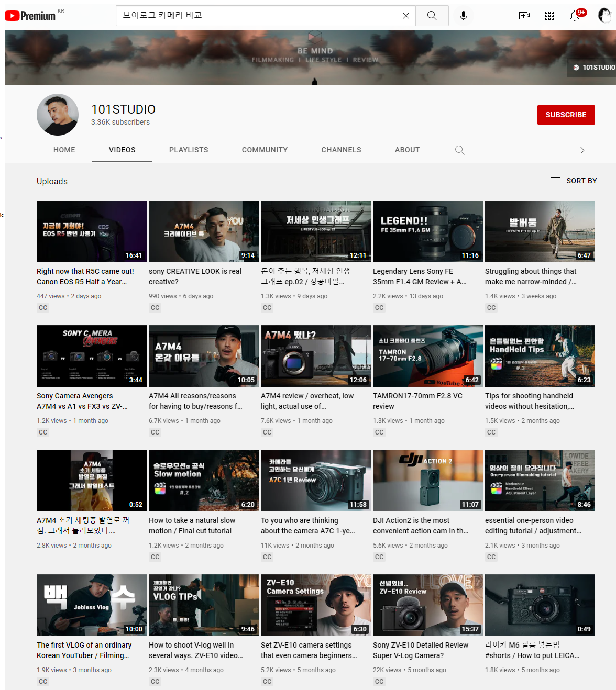Open the Sony Camera Avengers thumbnail

pos(92,356)
